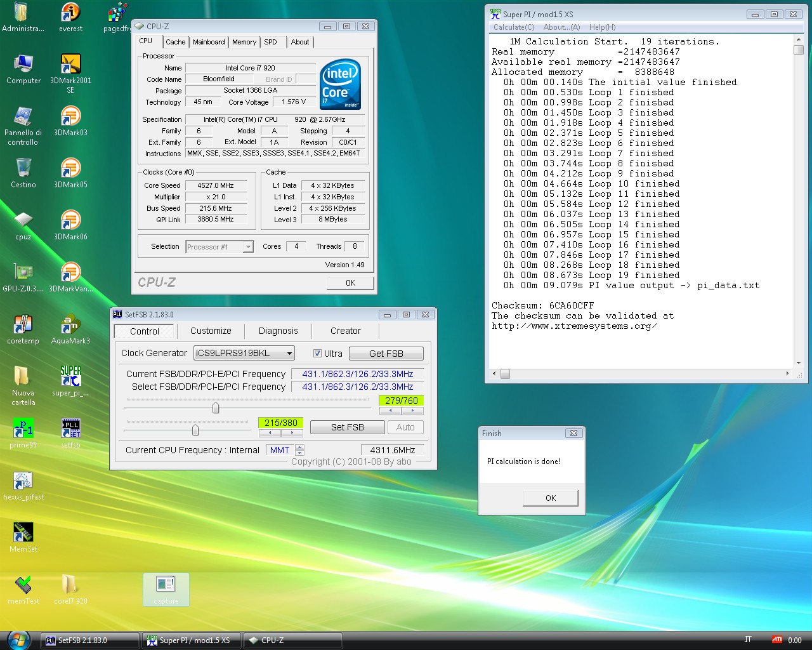
Task: Step left on the 215/380 arrow
Action: click(270, 433)
